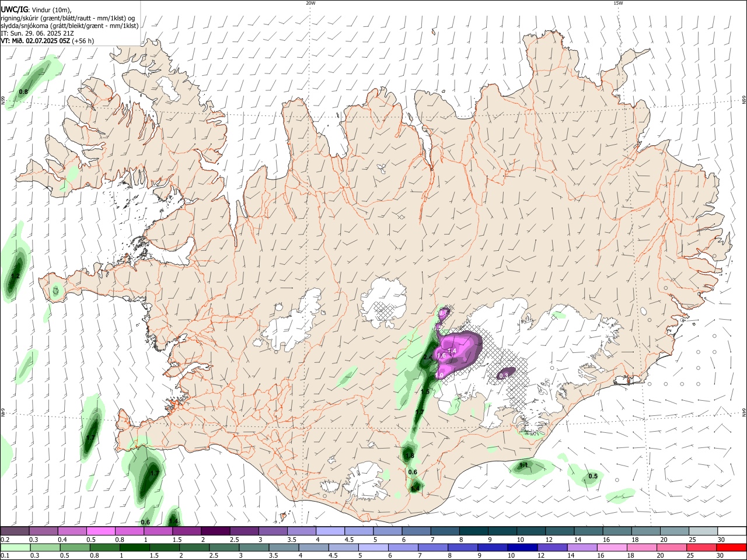Click the 20W longitude label on the map edge
This screenshot has width=747, height=560.
point(310,2)
